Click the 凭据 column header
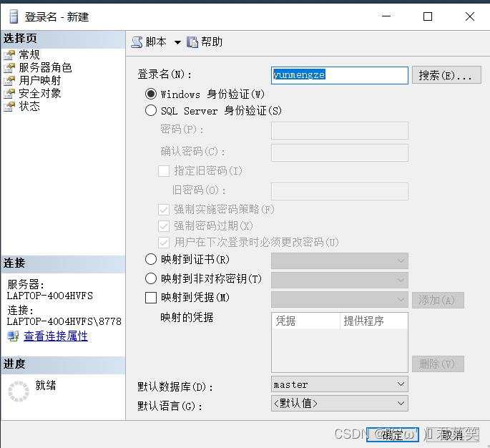This screenshot has width=490, height=448. pyautogui.click(x=305, y=321)
